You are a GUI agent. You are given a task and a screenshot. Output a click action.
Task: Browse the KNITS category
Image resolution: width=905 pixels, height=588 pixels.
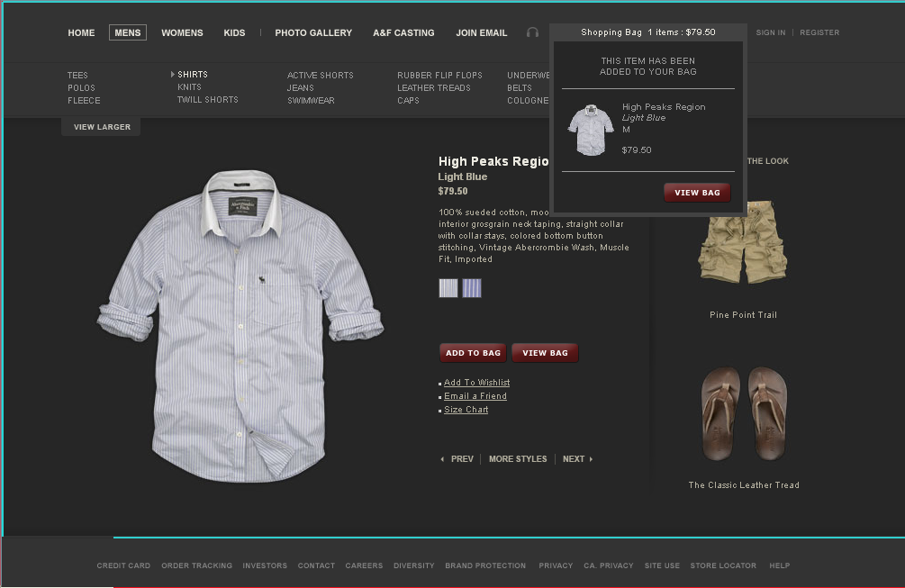tap(189, 87)
